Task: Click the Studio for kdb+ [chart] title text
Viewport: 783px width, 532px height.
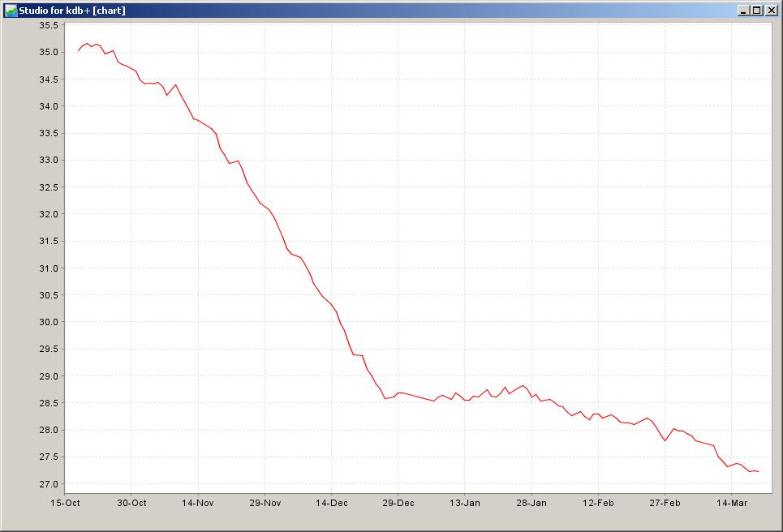Action: coord(72,10)
